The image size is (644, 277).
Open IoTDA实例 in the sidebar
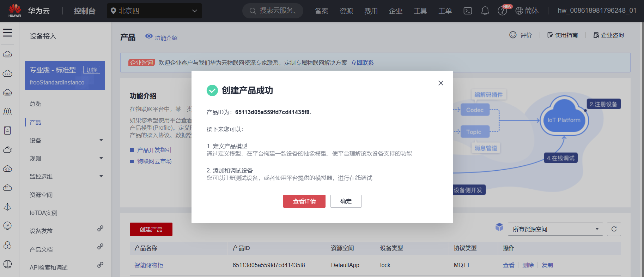pyautogui.click(x=43, y=213)
